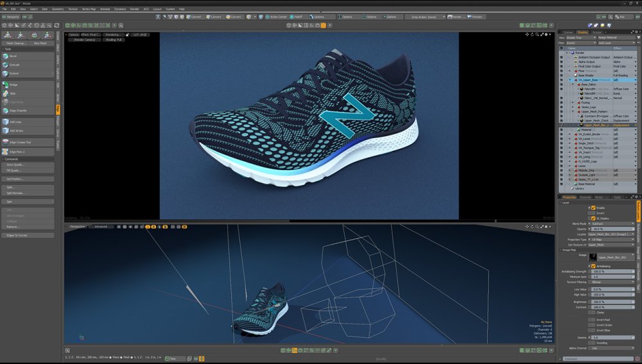
Task: Select the Add Loop tool
Action: 28,122
